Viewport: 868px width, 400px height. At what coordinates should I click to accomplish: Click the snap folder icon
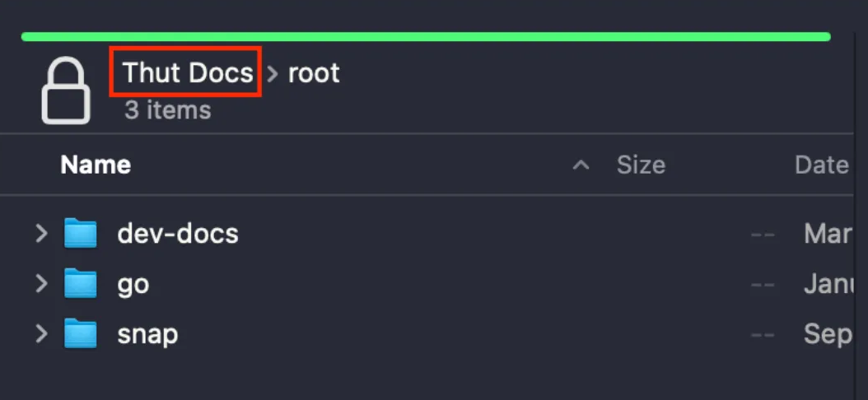pos(81,334)
